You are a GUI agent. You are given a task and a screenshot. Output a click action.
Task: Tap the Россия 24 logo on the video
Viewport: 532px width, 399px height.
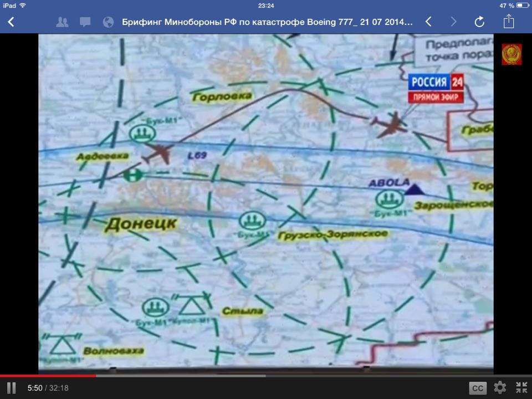[436, 88]
